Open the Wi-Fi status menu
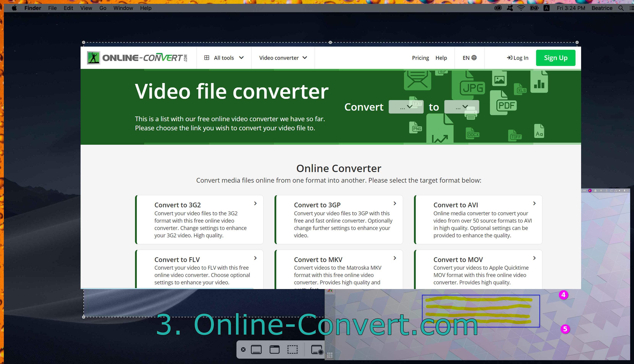 click(521, 8)
